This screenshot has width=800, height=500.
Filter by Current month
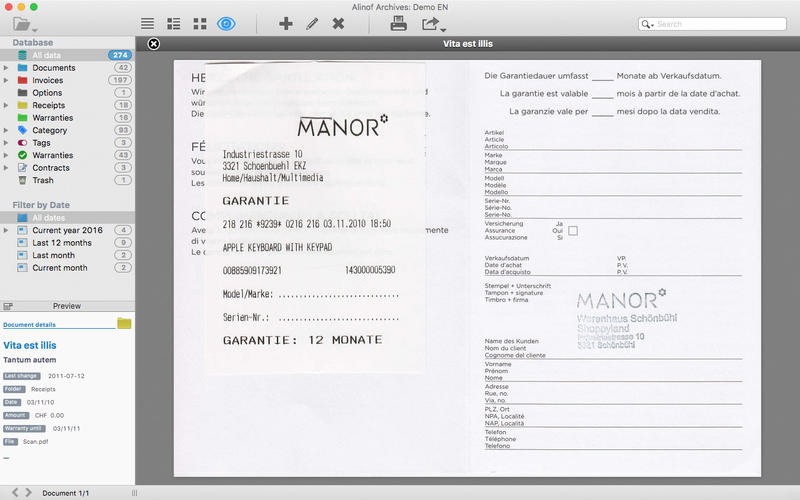pyautogui.click(x=60, y=268)
